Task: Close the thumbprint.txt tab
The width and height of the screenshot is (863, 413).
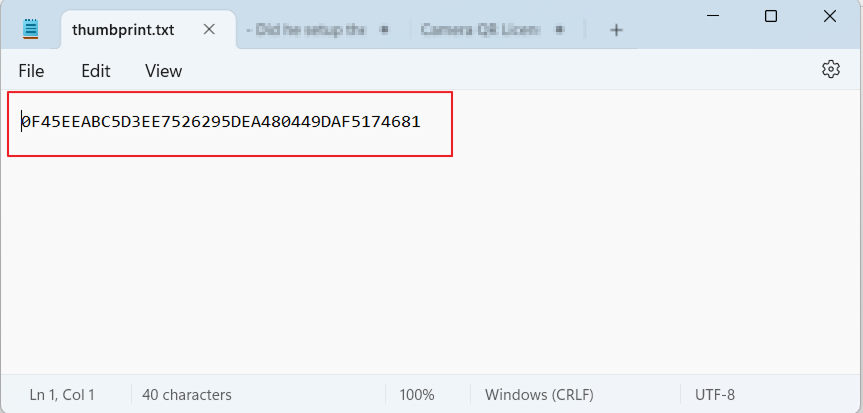Action: [x=209, y=29]
